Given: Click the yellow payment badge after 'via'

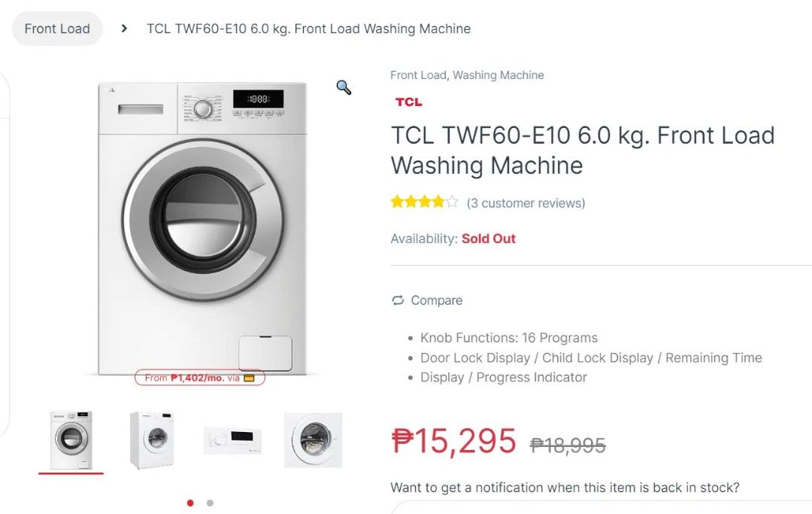Looking at the screenshot, I should (x=251, y=378).
